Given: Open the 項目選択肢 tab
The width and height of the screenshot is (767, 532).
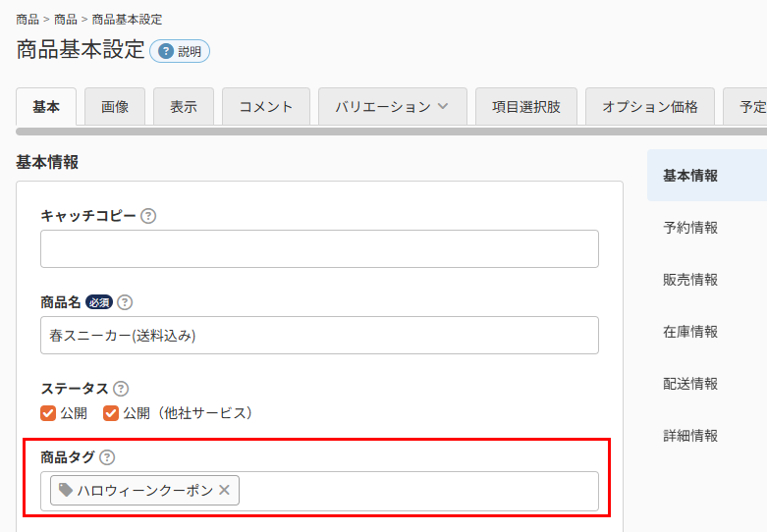Looking at the screenshot, I should click(x=526, y=107).
